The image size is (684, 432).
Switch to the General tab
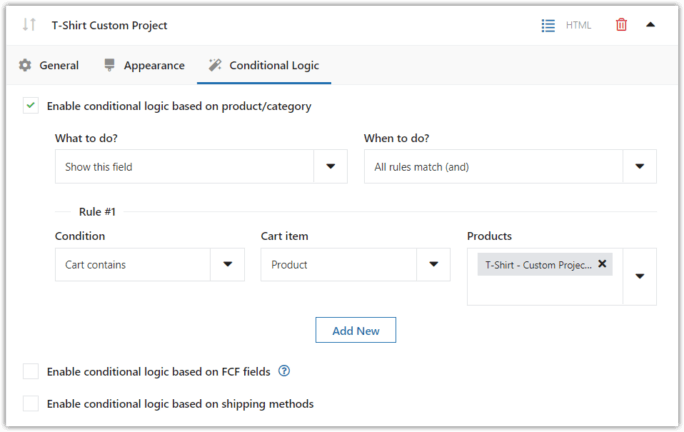[x=59, y=65]
